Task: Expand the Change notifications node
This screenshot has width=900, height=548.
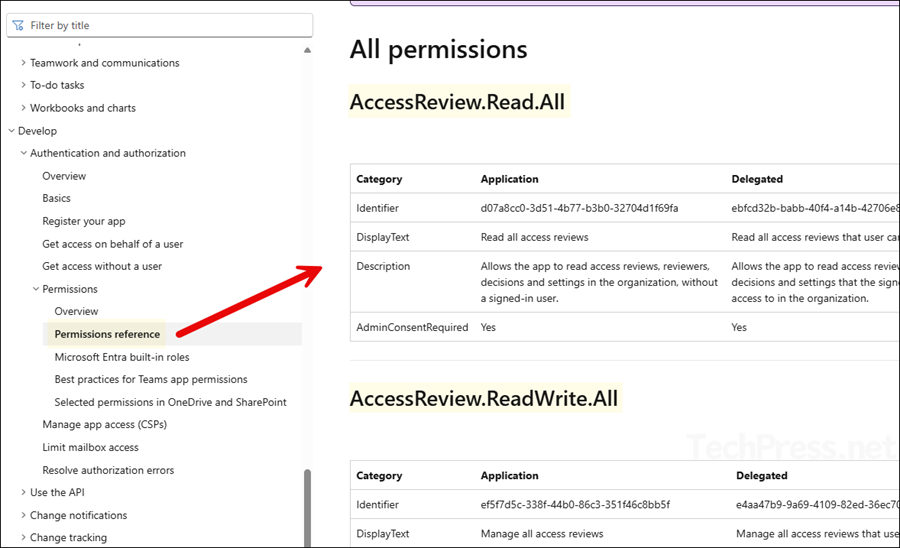Action: coord(24,516)
